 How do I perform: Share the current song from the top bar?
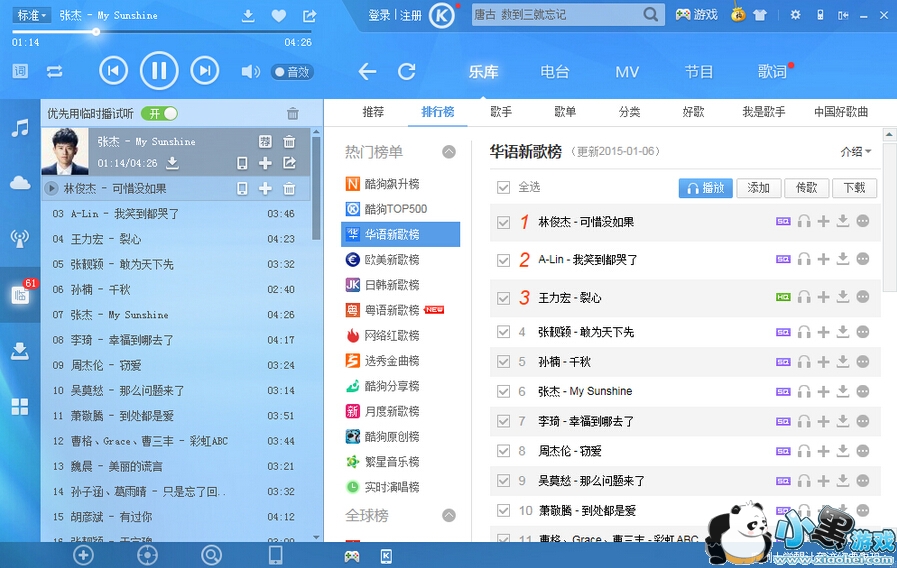pyautogui.click(x=309, y=15)
